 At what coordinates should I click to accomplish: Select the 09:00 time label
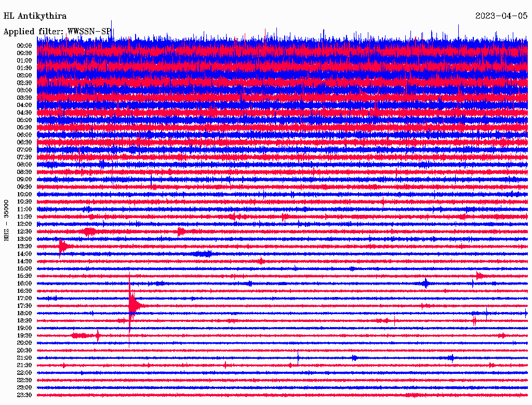(x=24, y=180)
